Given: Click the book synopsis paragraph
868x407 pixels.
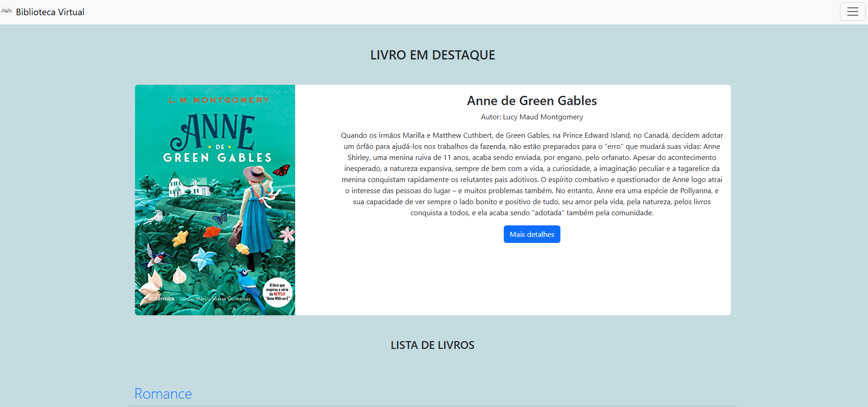Looking at the screenshot, I should coord(531,174).
